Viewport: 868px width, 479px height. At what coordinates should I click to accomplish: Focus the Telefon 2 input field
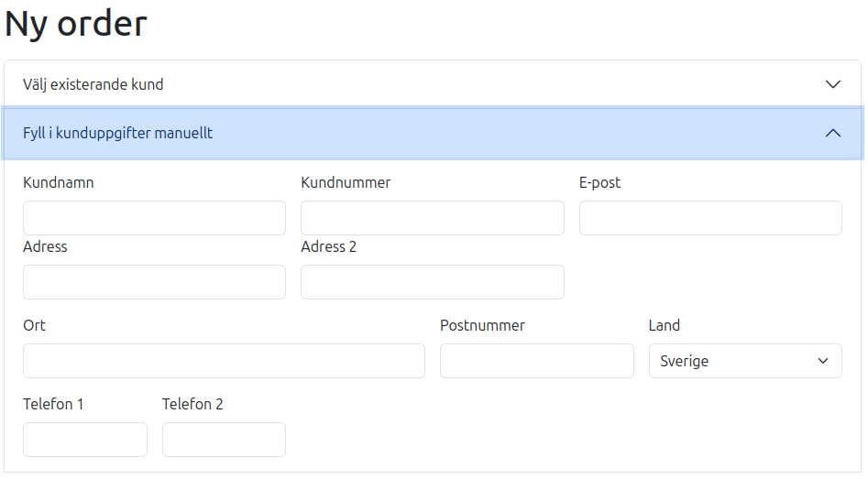tap(224, 440)
